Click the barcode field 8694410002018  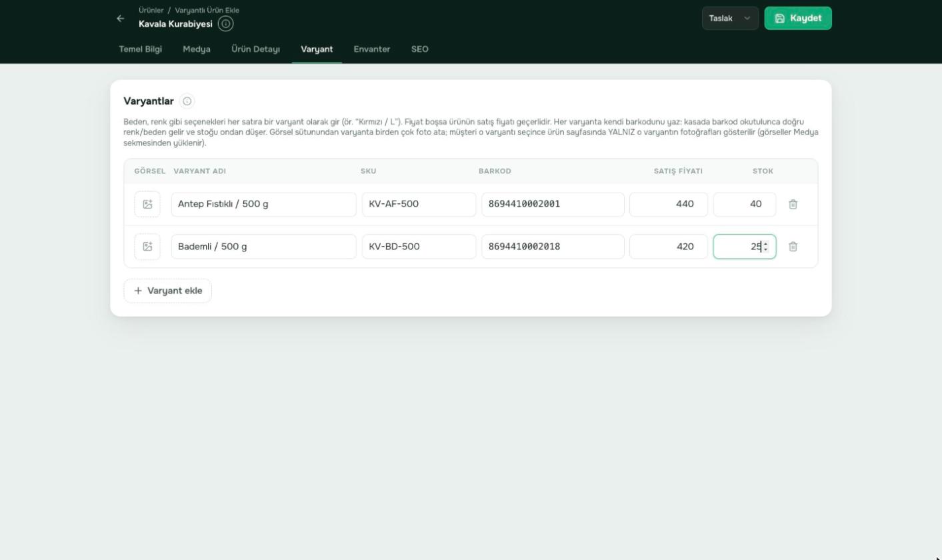pyautogui.click(x=553, y=247)
